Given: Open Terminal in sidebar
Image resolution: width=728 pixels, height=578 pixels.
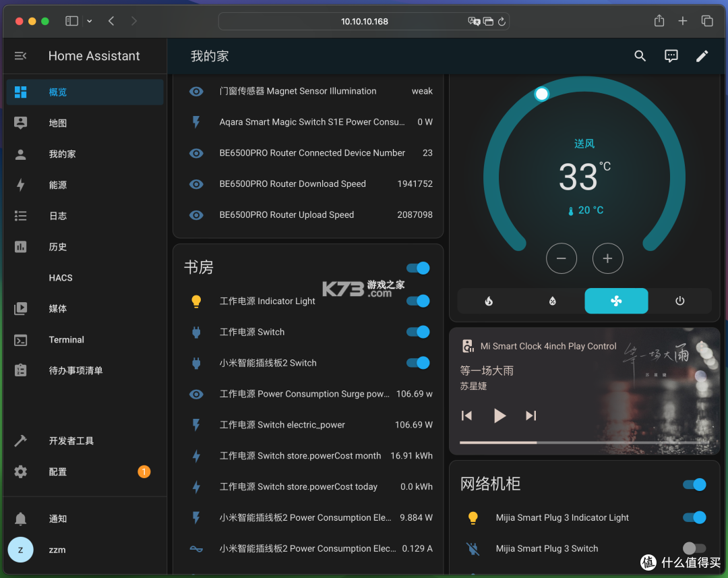Looking at the screenshot, I should 85,340.
